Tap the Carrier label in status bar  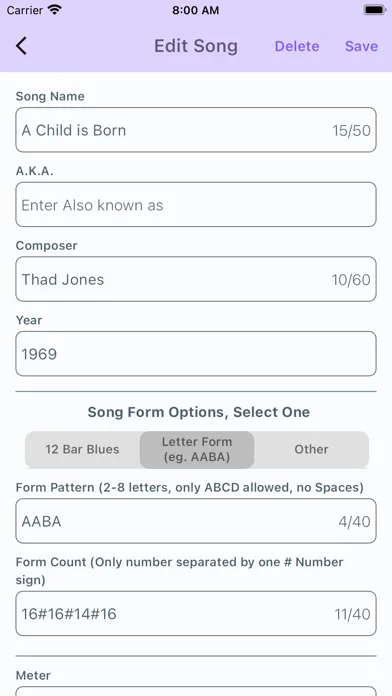[x=25, y=10]
